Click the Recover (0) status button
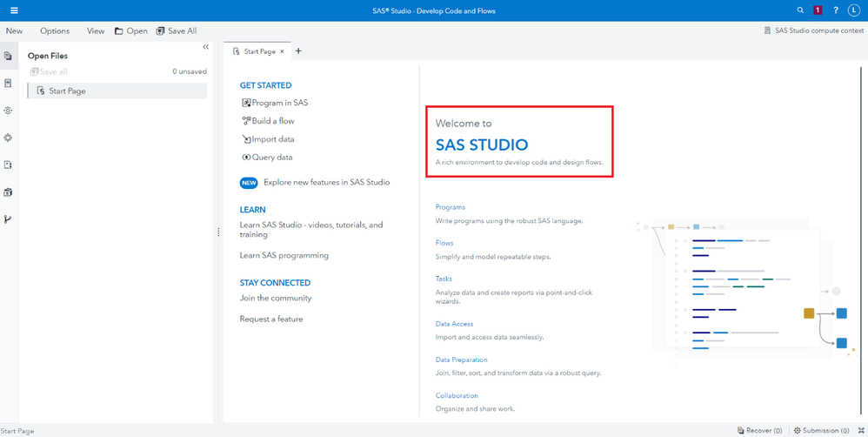This screenshot has height=437, width=868. (759, 430)
